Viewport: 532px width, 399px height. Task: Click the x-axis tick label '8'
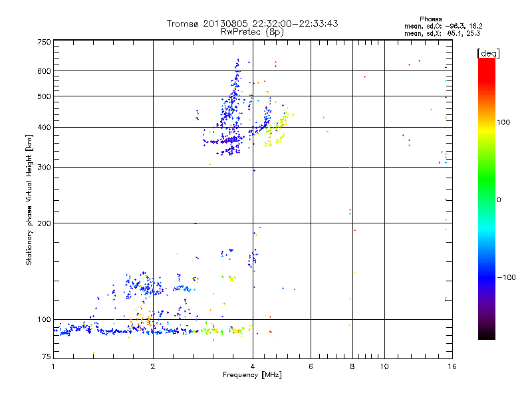coord(352,366)
